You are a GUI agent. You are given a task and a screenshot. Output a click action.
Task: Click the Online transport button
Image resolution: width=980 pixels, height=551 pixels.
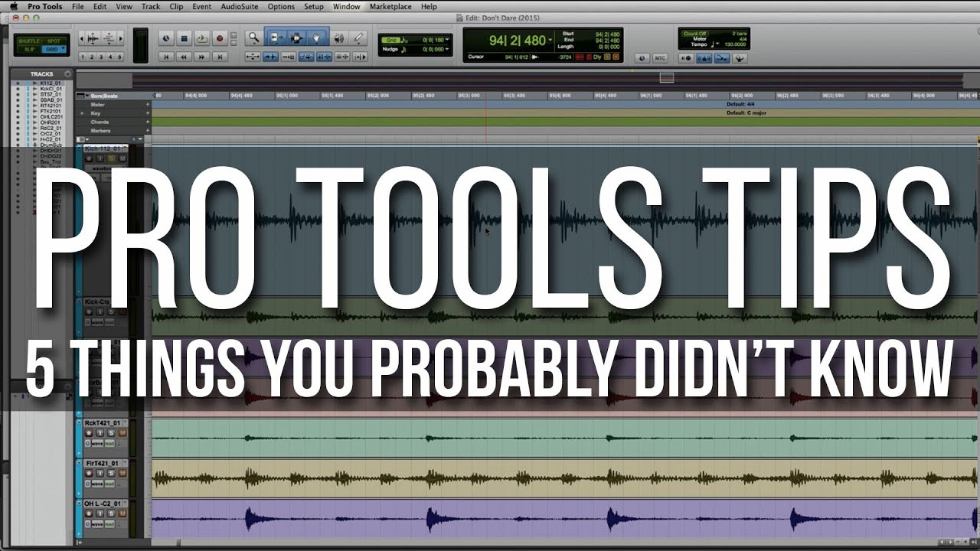click(x=166, y=38)
